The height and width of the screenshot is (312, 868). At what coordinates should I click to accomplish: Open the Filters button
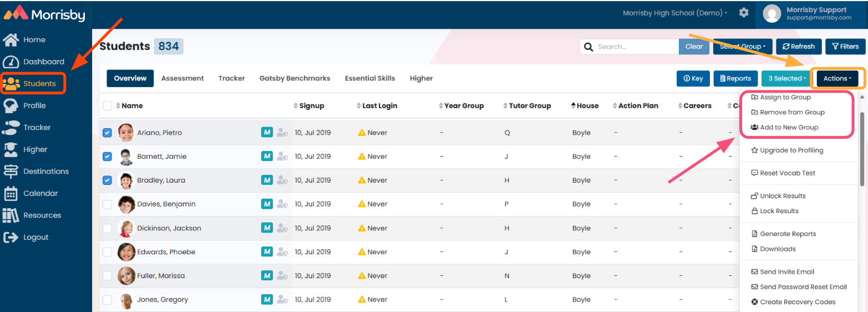pos(845,47)
